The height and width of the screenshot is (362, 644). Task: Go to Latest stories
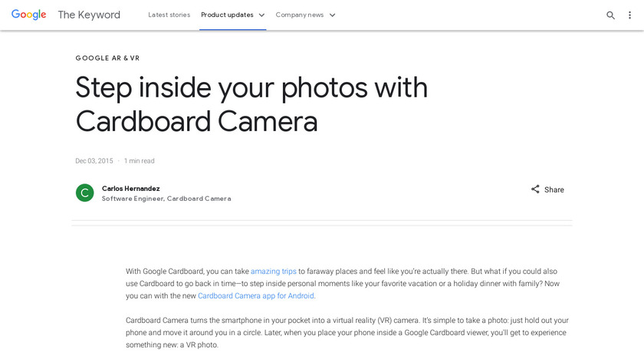169,15
